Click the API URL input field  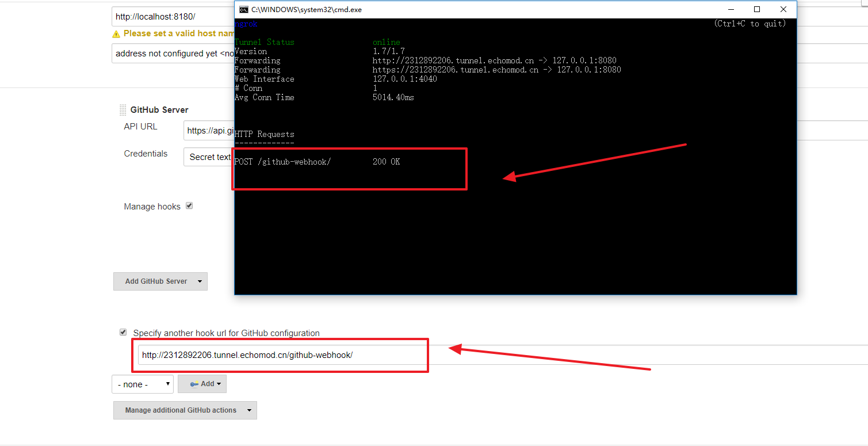click(209, 131)
